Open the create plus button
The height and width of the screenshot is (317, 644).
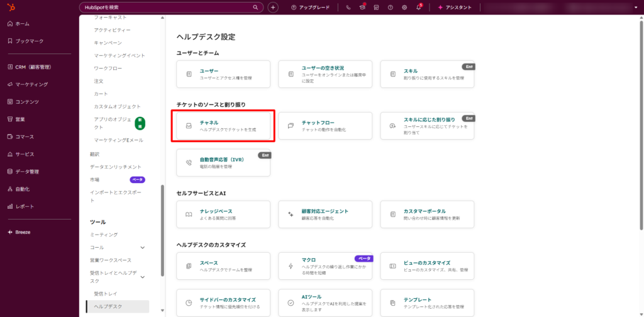click(273, 8)
